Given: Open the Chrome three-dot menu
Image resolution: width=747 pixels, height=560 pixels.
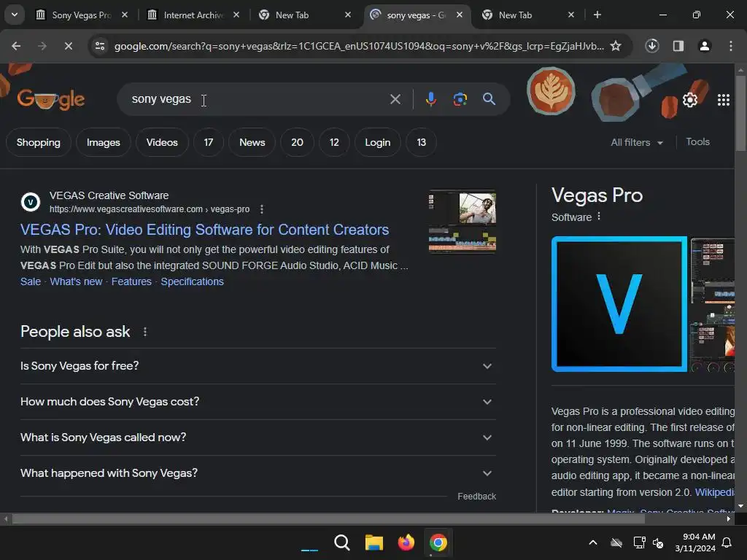Looking at the screenshot, I should click(730, 46).
